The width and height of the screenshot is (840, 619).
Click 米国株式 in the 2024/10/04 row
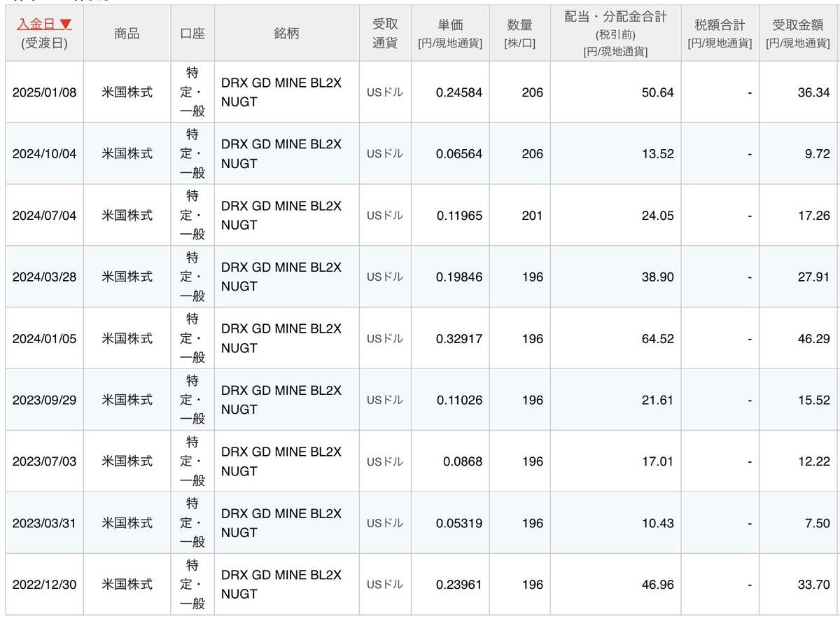(x=127, y=154)
